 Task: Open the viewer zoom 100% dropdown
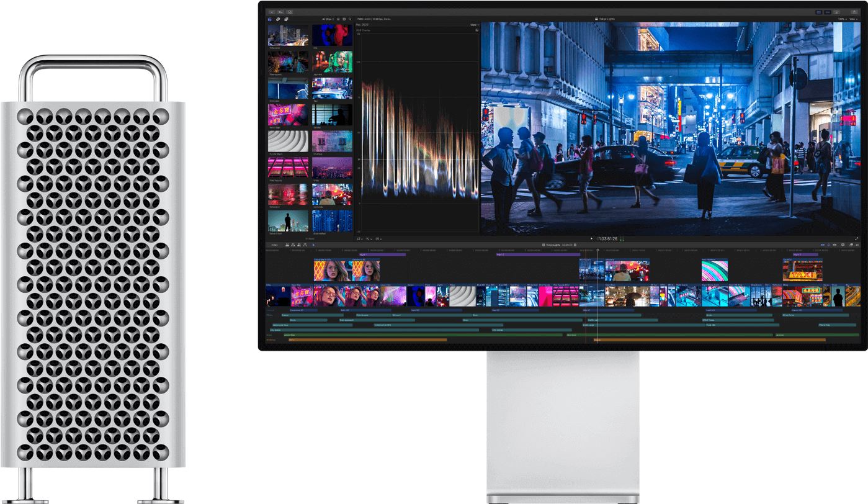[x=842, y=19]
